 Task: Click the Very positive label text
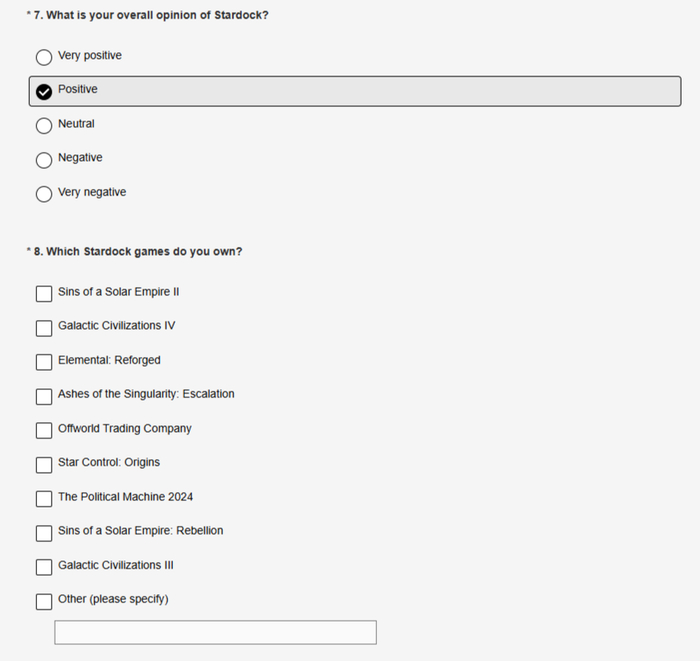point(90,55)
